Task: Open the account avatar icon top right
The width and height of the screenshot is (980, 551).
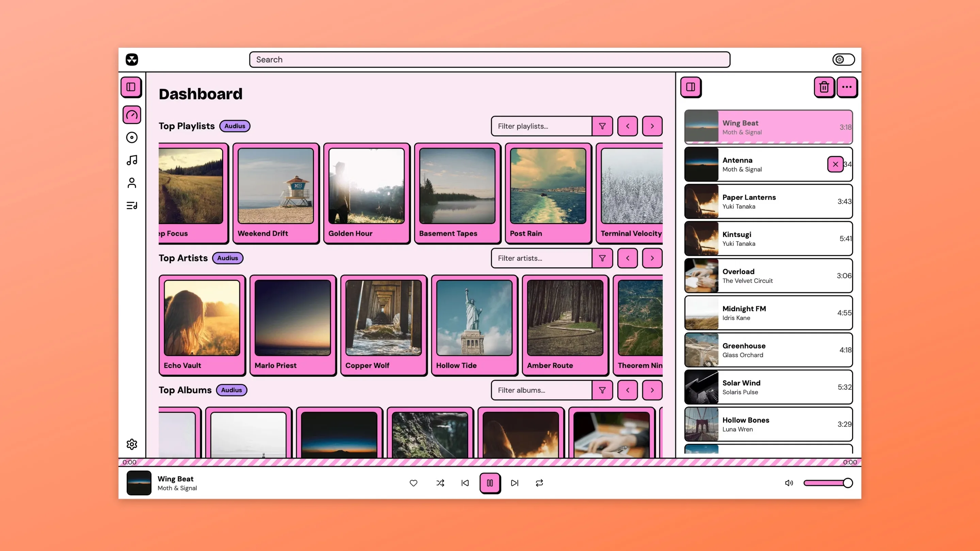Action: tap(843, 59)
